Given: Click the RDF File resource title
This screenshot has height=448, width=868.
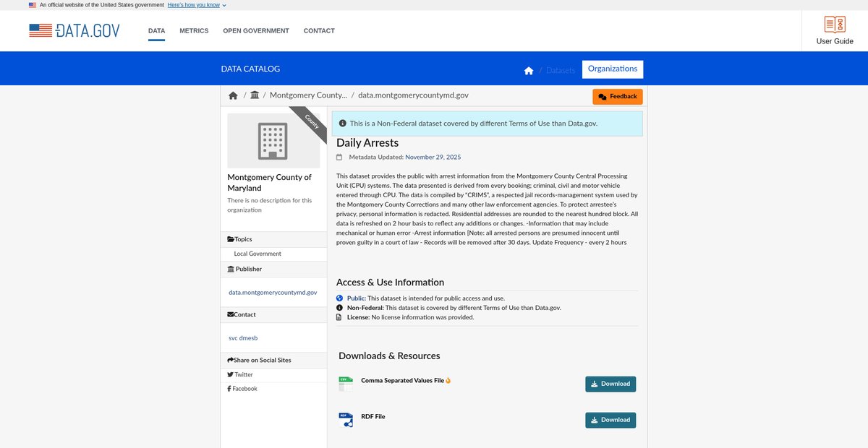Looking at the screenshot, I should pyautogui.click(x=373, y=416).
